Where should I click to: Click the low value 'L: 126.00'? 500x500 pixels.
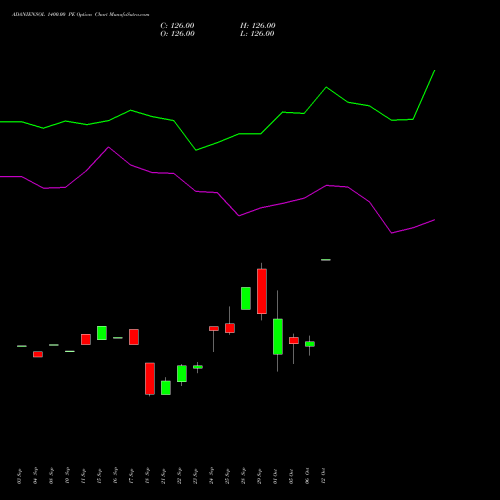click(257, 34)
